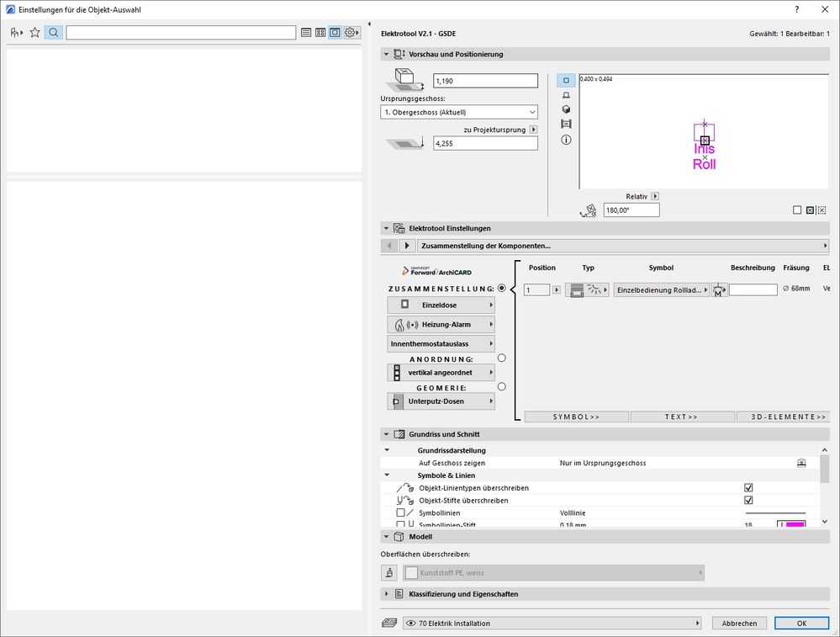Collapse 'Grundriss und Schnitt' panel
Image resolution: width=840 pixels, height=637 pixels.
(x=386, y=434)
